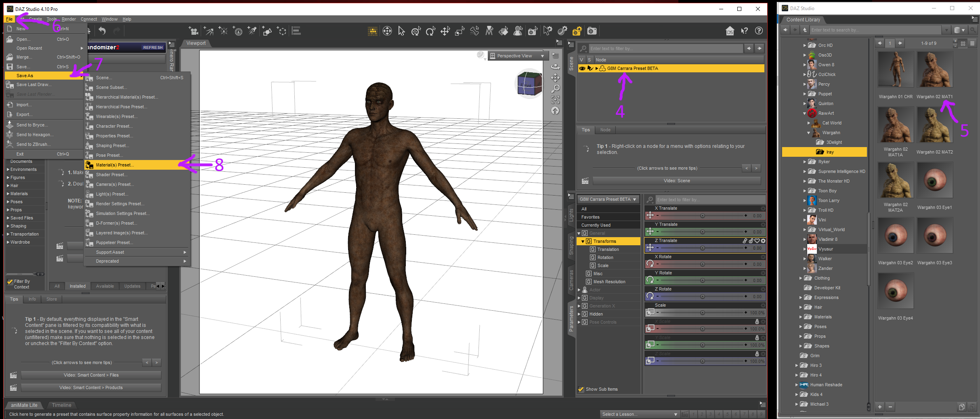Select the Rotate tool in toolbar
The width and height of the screenshot is (980, 419).
tap(430, 31)
